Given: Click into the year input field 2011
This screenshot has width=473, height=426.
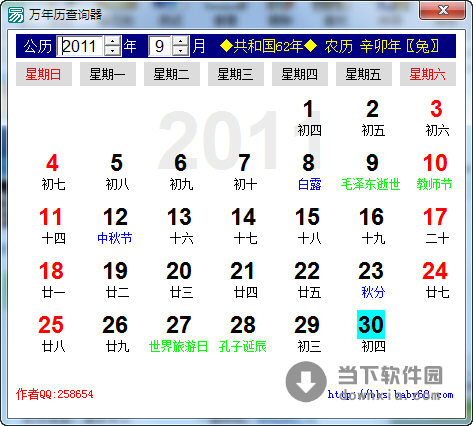Looking at the screenshot, I should point(80,46).
